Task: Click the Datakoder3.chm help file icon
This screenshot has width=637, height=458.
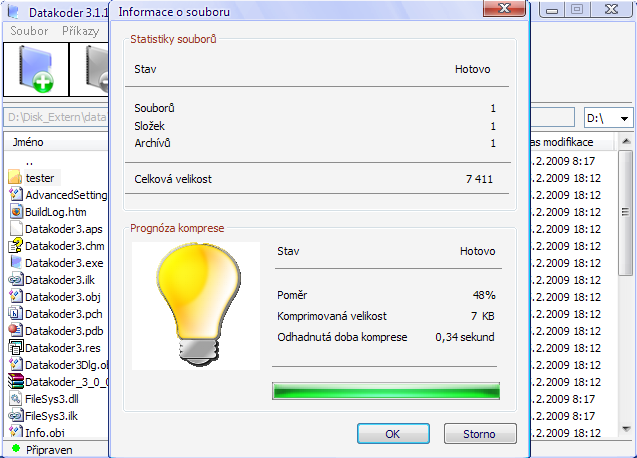Action: (15, 245)
